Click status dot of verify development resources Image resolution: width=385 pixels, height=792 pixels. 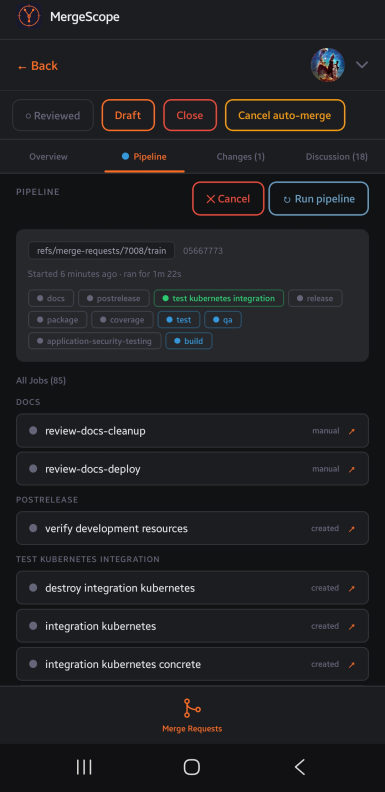[33, 528]
